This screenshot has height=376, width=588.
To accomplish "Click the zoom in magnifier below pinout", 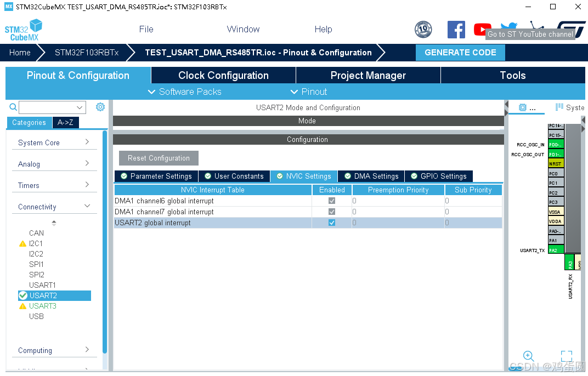I will [x=528, y=356].
